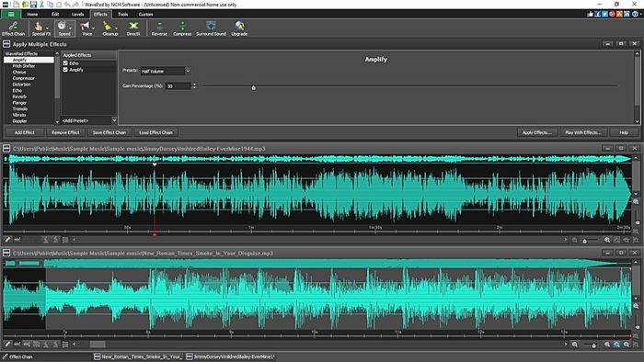The width and height of the screenshot is (644, 362).
Task: Switch to the Edit tab
Action: 55,14
